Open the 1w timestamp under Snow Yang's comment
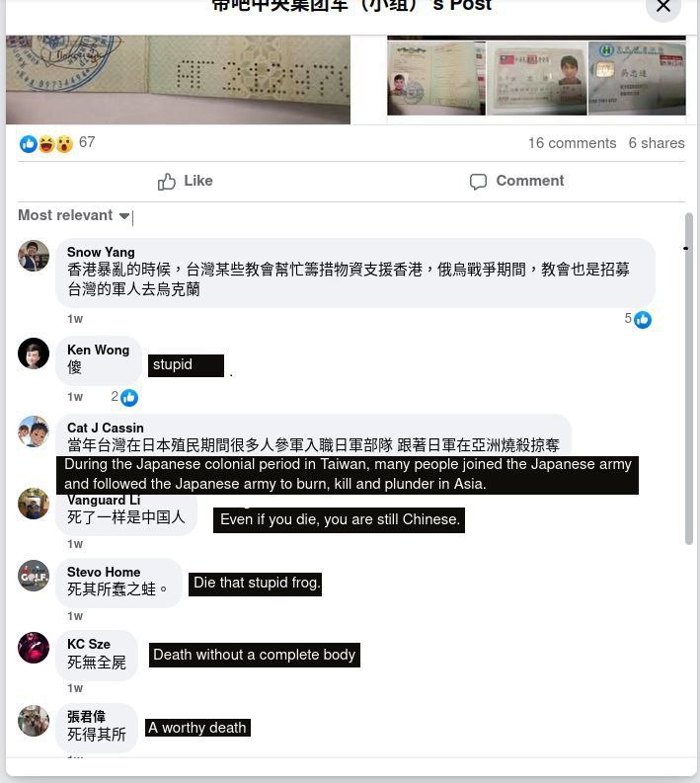700x783 pixels. pyautogui.click(x=75, y=319)
